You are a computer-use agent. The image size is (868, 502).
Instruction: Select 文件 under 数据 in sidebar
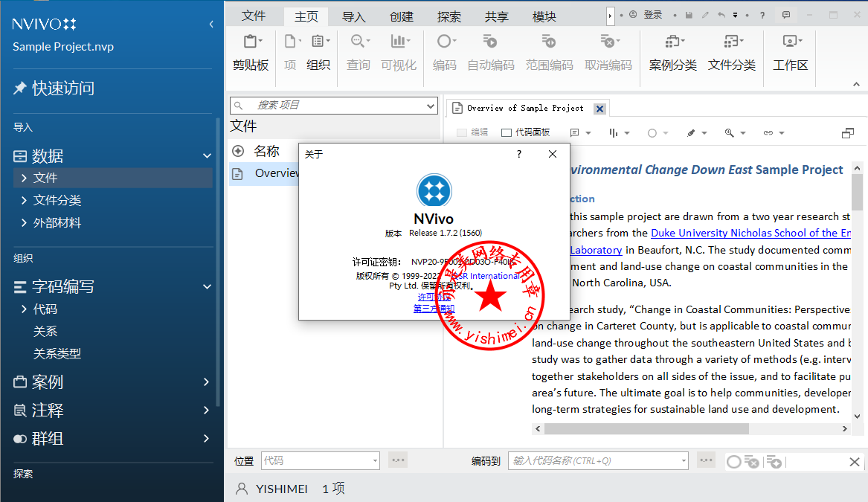click(113, 178)
